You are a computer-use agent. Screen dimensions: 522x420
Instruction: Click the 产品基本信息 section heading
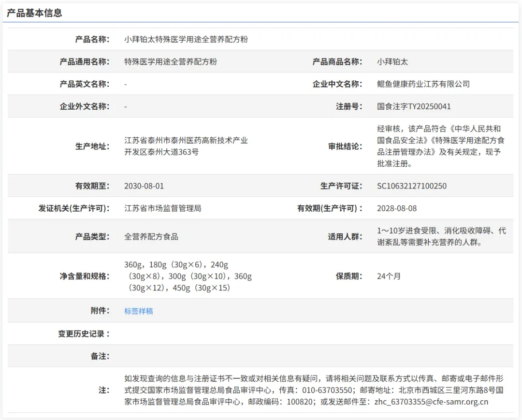click(34, 13)
